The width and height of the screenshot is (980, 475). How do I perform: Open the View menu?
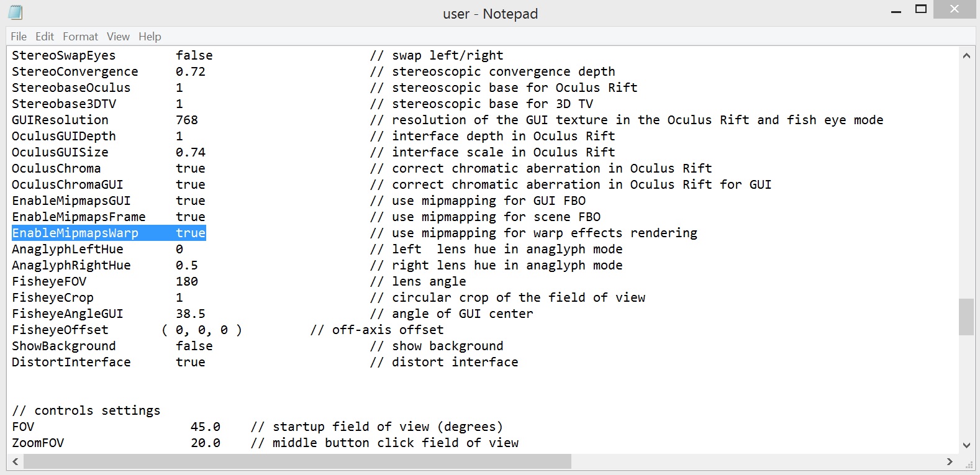click(x=118, y=37)
